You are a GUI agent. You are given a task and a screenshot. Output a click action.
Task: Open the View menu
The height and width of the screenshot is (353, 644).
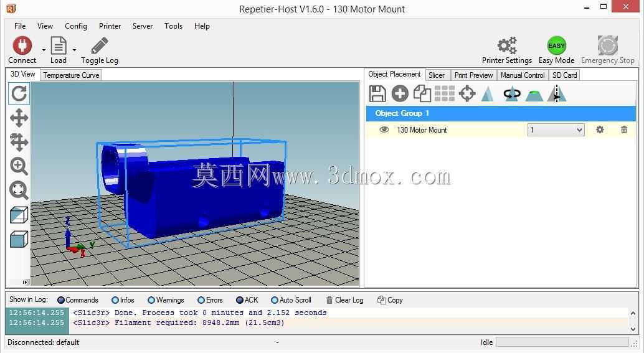pyautogui.click(x=45, y=26)
